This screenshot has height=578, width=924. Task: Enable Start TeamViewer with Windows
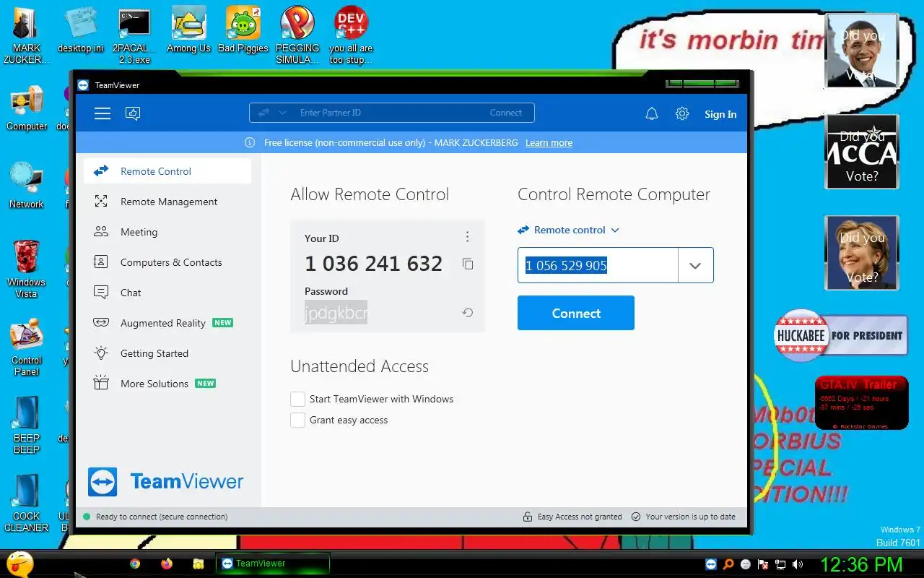[x=297, y=399]
